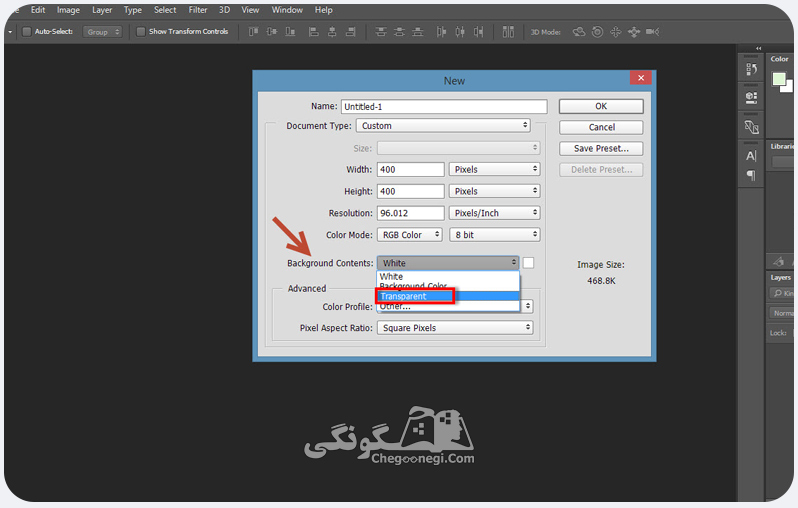Align vertical centers in options bar
Viewport: 798px width, 508px height.
coord(272,32)
